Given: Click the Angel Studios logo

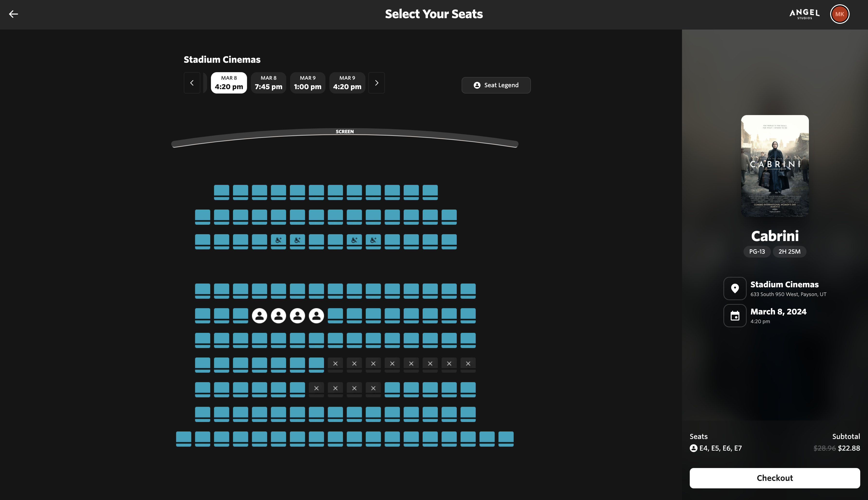Looking at the screenshot, I should click(x=804, y=14).
